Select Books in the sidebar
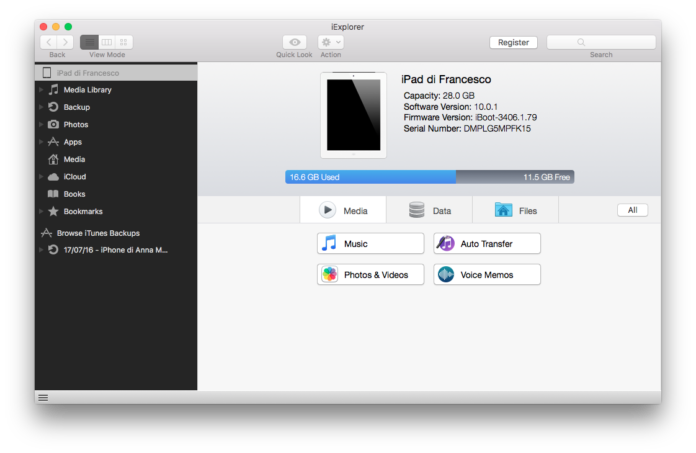The height and width of the screenshot is (453, 696). tap(74, 194)
